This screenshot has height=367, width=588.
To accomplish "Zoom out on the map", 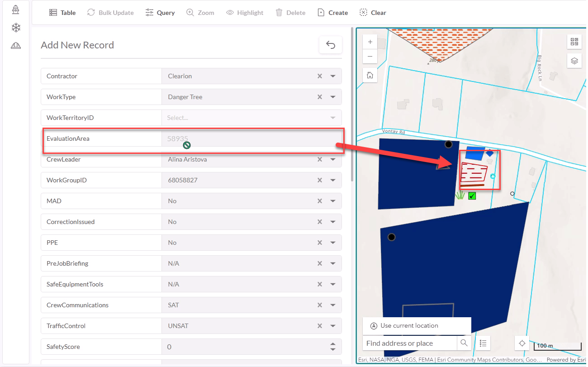I will pos(370,56).
